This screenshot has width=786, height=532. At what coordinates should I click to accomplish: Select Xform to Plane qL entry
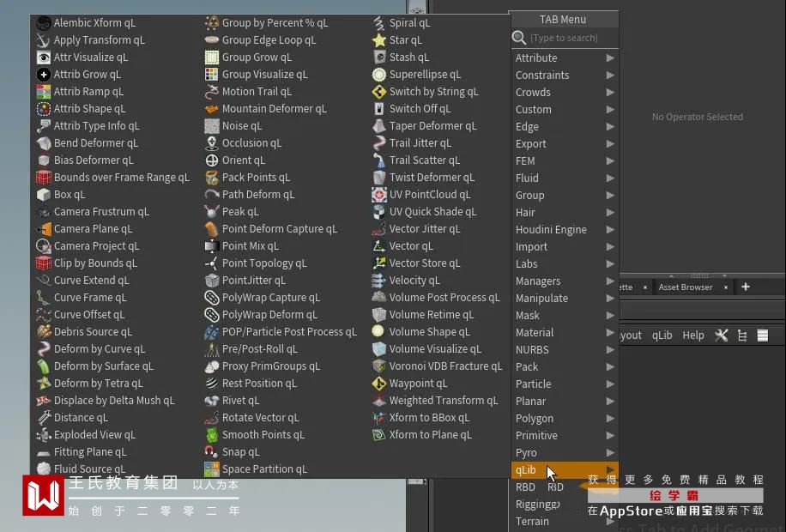pyautogui.click(x=430, y=435)
